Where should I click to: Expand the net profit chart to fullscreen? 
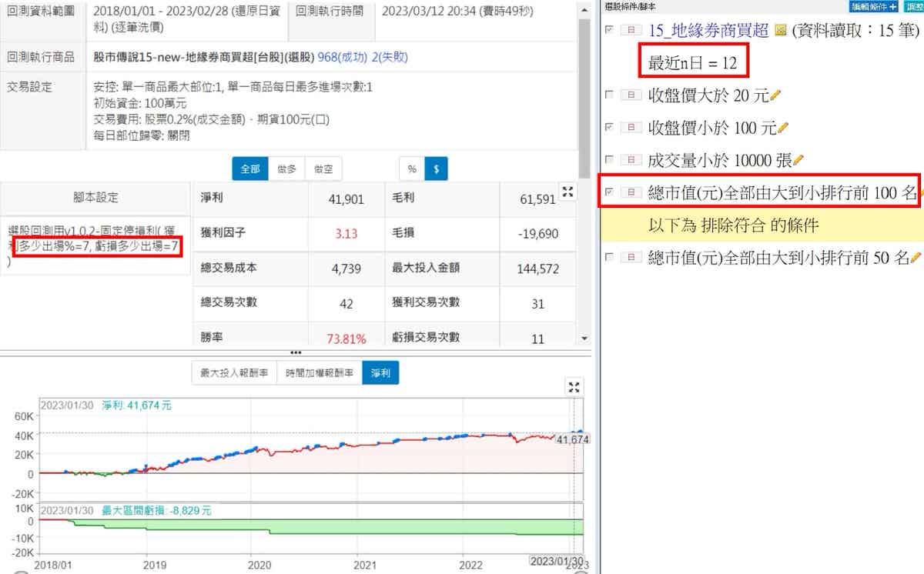point(573,386)
